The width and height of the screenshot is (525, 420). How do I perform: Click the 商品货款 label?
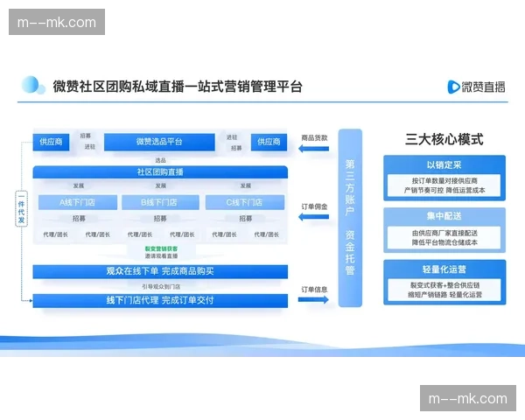314,137
